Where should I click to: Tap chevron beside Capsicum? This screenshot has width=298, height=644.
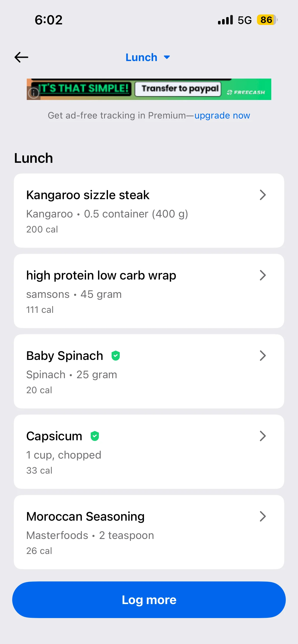coord(263,436)
